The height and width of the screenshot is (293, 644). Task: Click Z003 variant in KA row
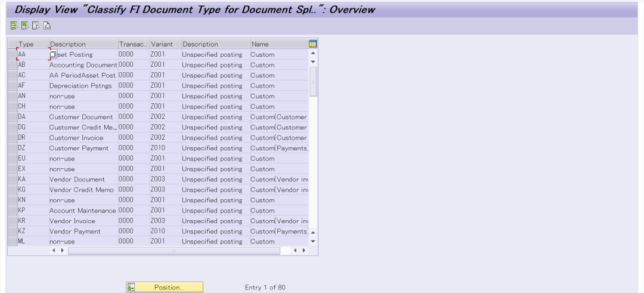(166, 179)
